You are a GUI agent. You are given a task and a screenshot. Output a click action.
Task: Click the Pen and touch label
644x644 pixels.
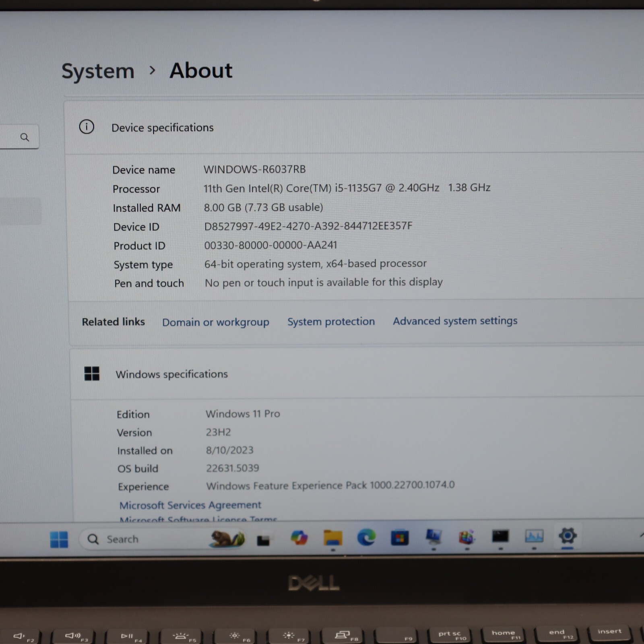point(149,283)
